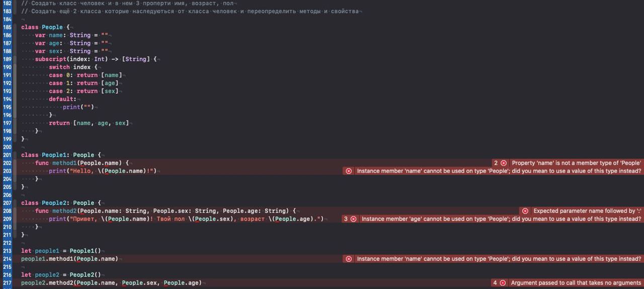This screenshot has height=289, width=644.
Task: Click the error icon on line 214
Action: tap(349, 259)
